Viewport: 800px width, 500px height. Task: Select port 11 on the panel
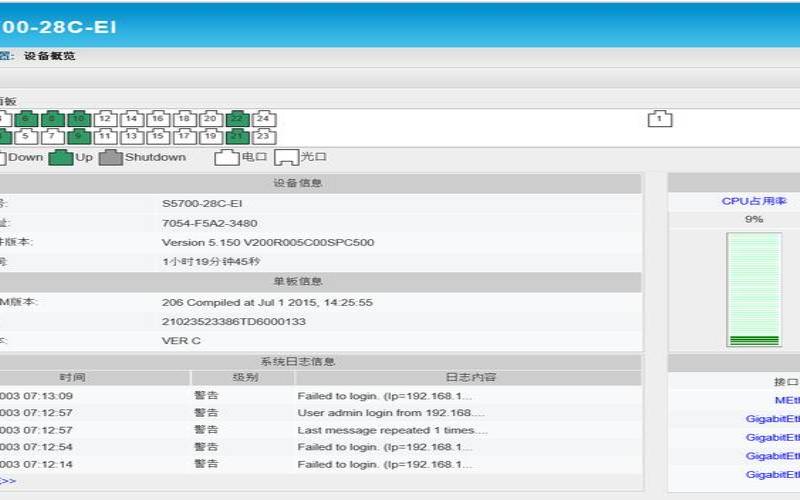[106, 136]
